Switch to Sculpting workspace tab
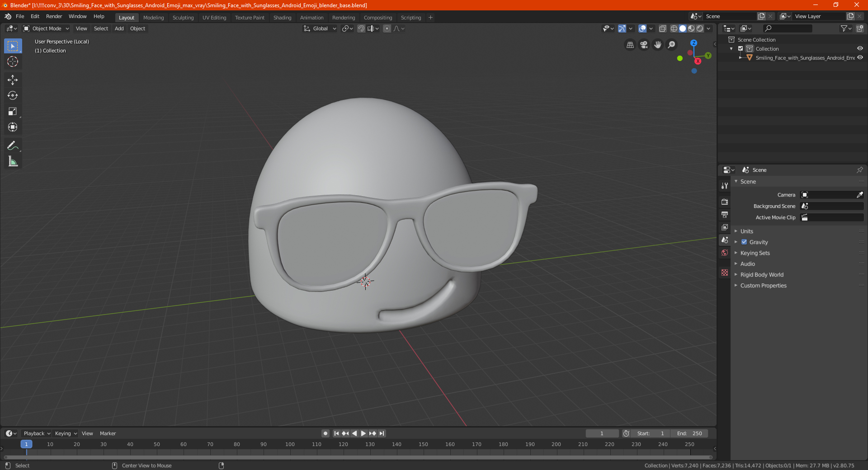 click(x=183, y=18)
